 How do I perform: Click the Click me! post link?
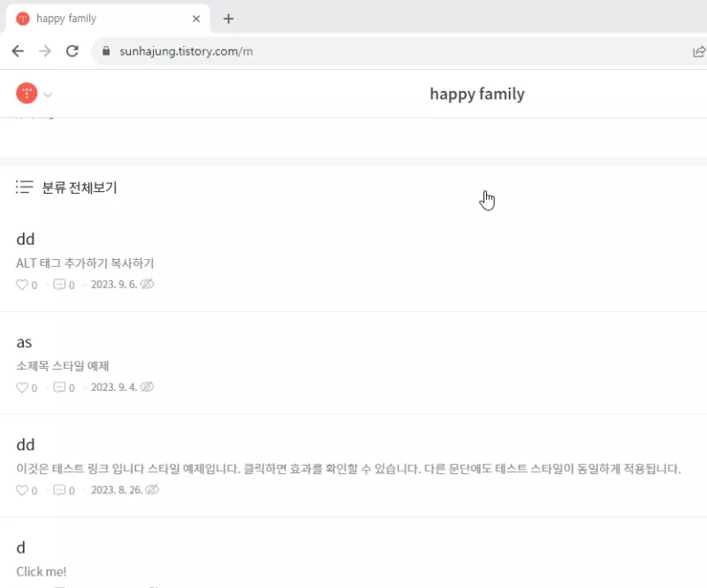click(41, 571)
